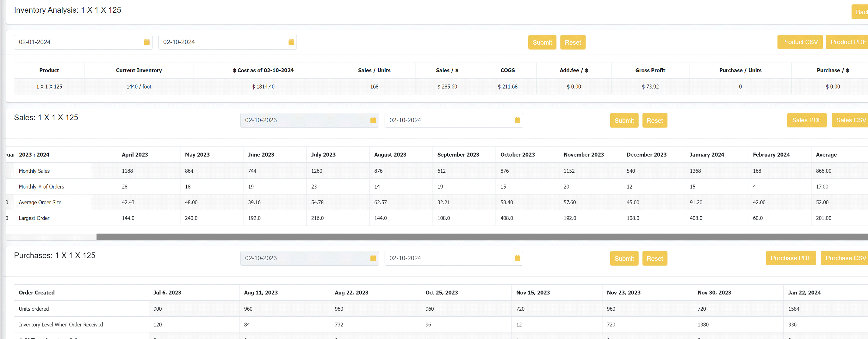
Task: Click the Largest Order row label
Action: click(34, 218)
